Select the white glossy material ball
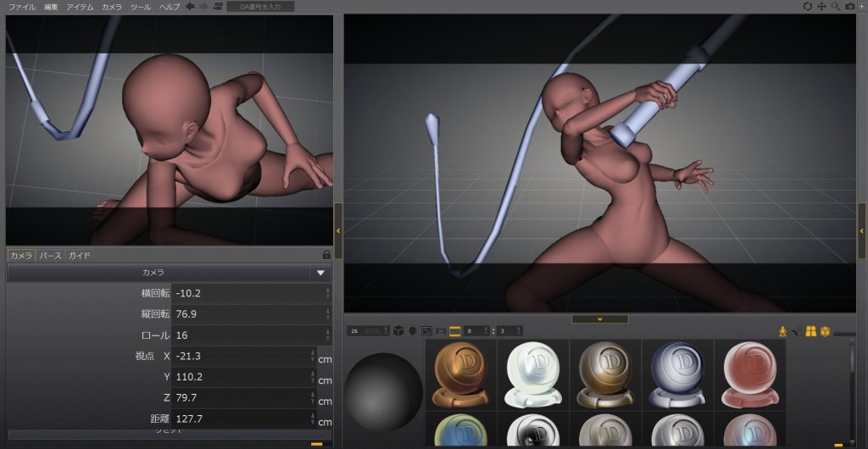The width and height of the screenshot is (868, 449). click(x=534, y=374)
